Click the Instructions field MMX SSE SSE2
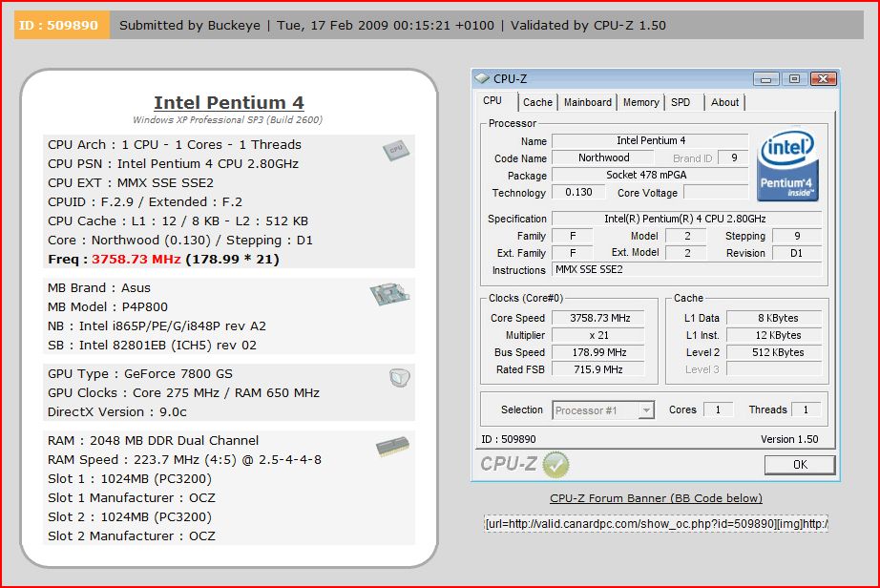880x588 pixels. pyautogui.click(x=687, y=270)
